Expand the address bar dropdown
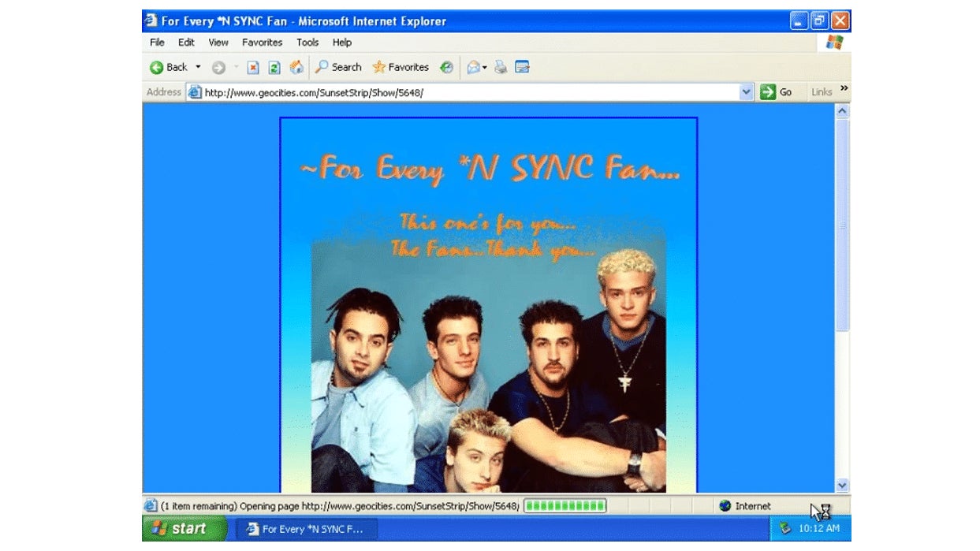The height and width of the screenshot is (551, 980). pyautogui.click(x=747, y=92)
